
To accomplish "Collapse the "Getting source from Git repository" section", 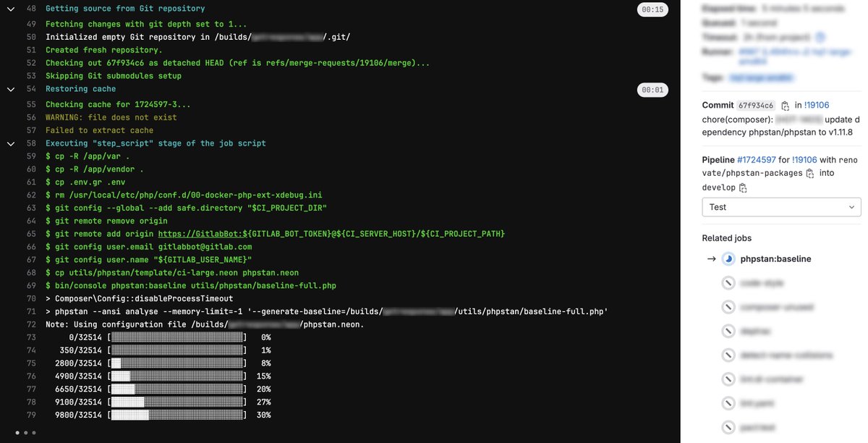I will 10,9.
